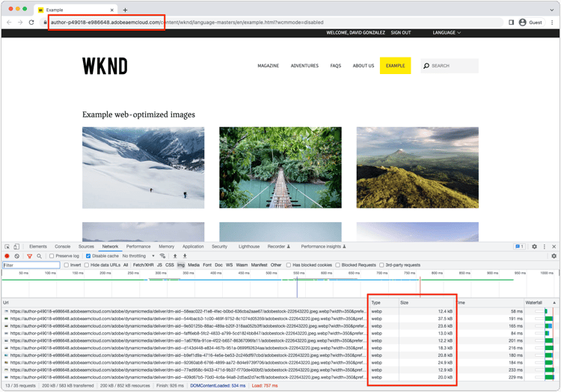Enable Hide data URLs checkbox
This screenshot has width=561, height=392.
click(x=87, y=265)
